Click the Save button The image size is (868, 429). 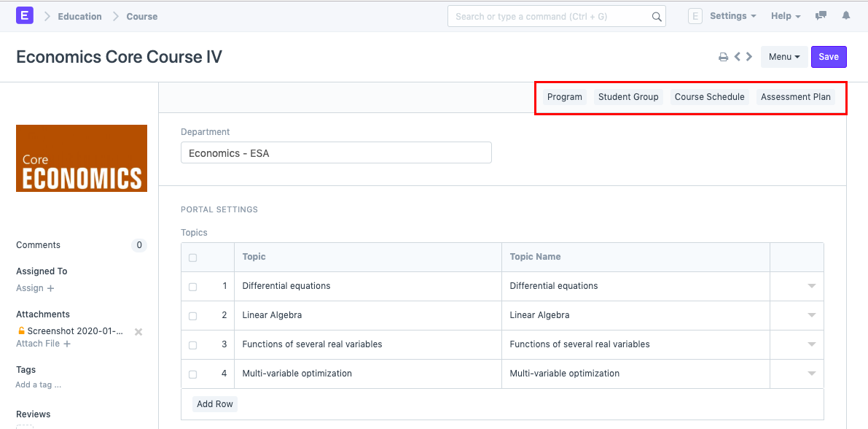(829, 57)
